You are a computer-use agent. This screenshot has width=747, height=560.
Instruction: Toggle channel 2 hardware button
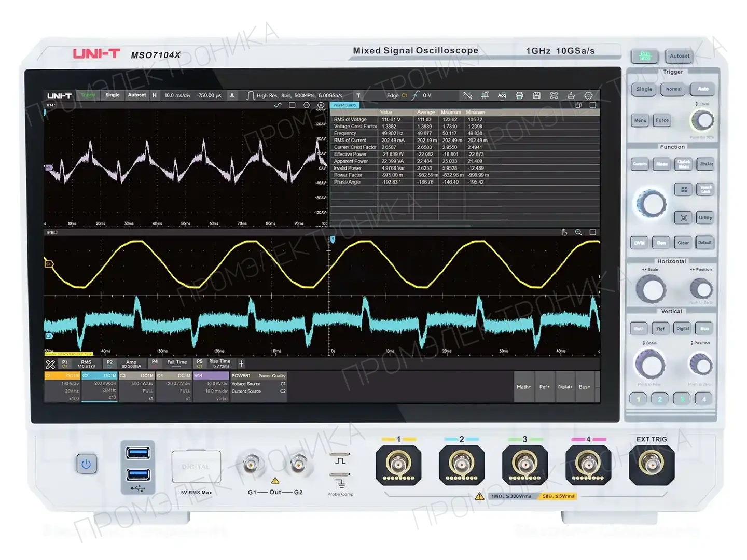click(660, 399)
